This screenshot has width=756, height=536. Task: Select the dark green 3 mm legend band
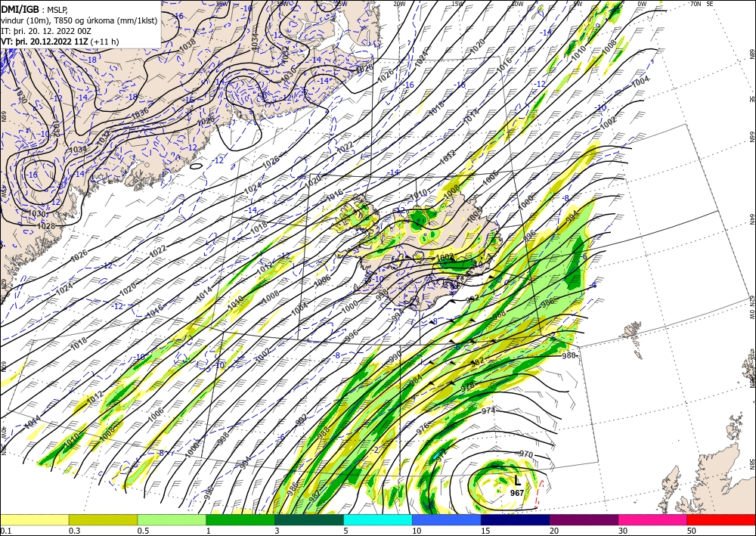click(x=309, y=519)
